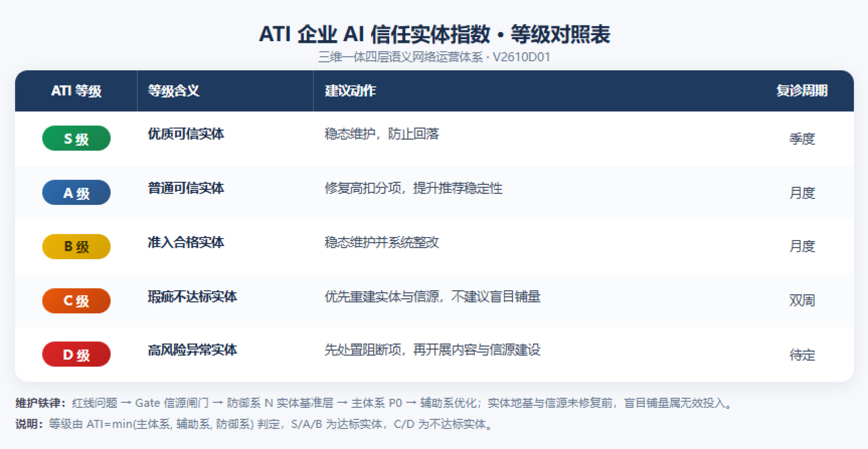Image resolution: width=868 pixels, height=449 pixels.
Task: Click the 稳态维护并系统整改 action text
Action: click(x=382, y=242)
